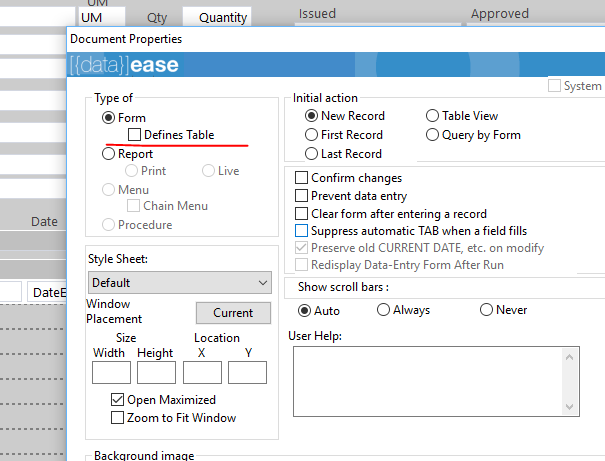Click the Document Properties title bar
Viewport: 605px width, 461px height.
pyautogui.click(x=336, y=39)
